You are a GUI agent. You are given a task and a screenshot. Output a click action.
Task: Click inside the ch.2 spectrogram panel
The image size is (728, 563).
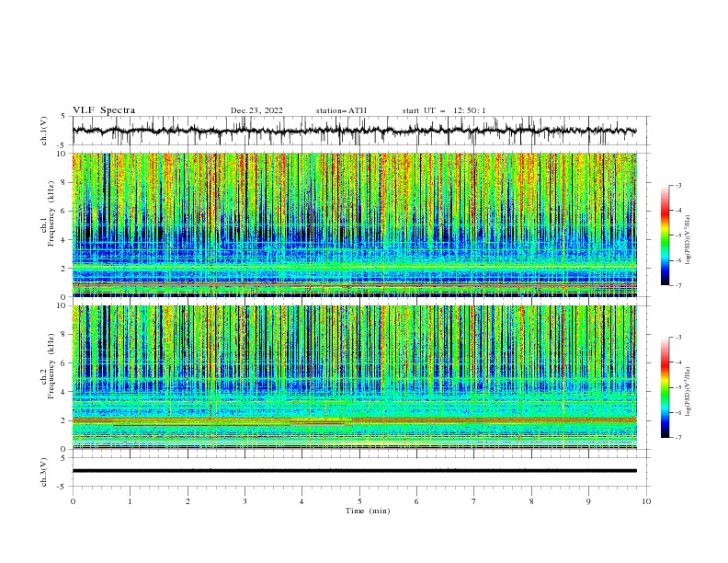pyautogui.click(x=354, y=377)
